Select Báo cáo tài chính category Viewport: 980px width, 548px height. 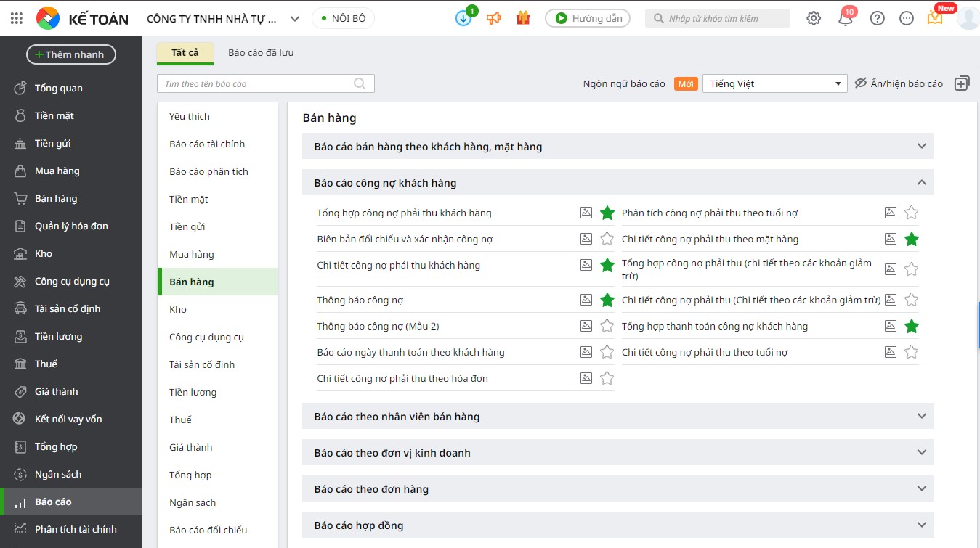[x=218, y=144]
